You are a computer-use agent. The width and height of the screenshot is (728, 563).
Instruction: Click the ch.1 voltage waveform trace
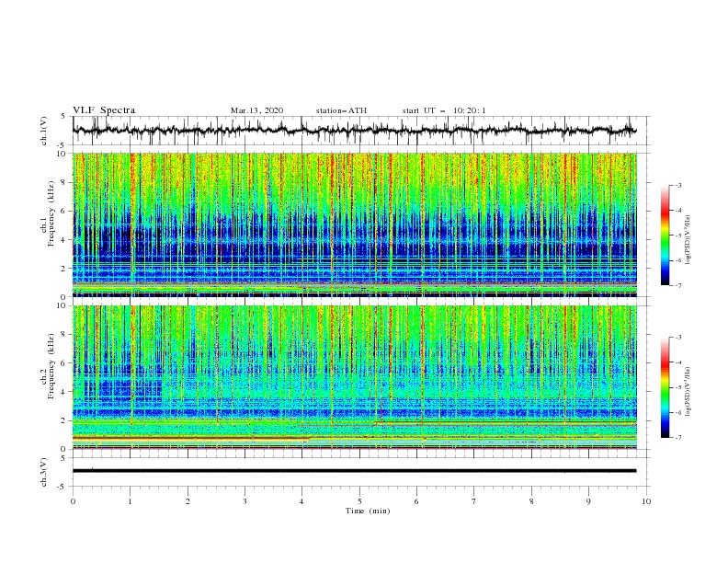[x=354, y=131]
